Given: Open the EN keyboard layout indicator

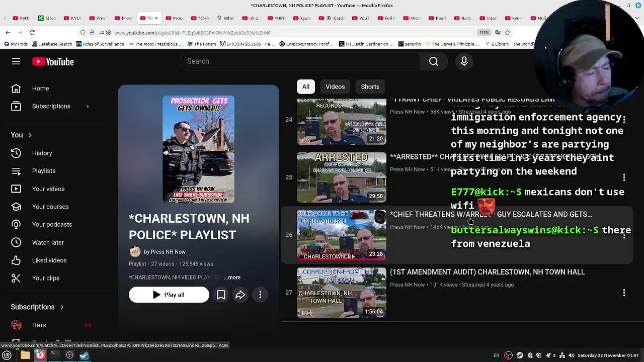Looking at the screenshot, I should point(496,355).
